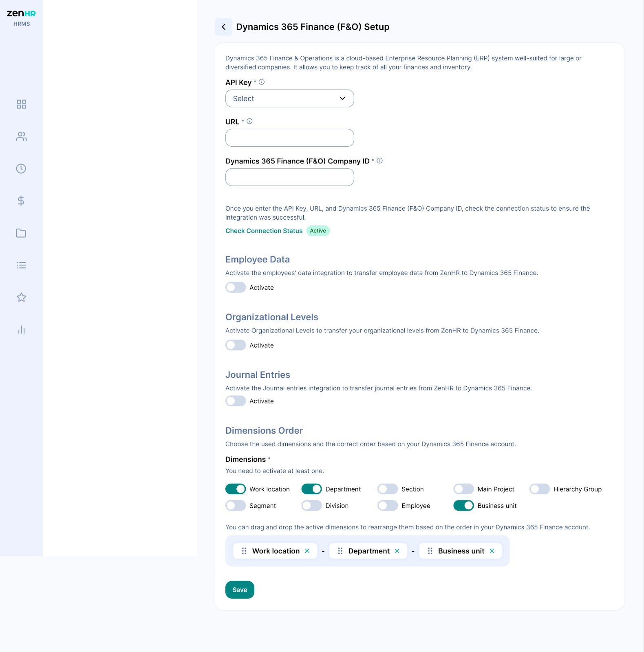Open the reports bar chart icon in sidebar
The height and width of the screenshot is (652, 644).
pos(21,330)
